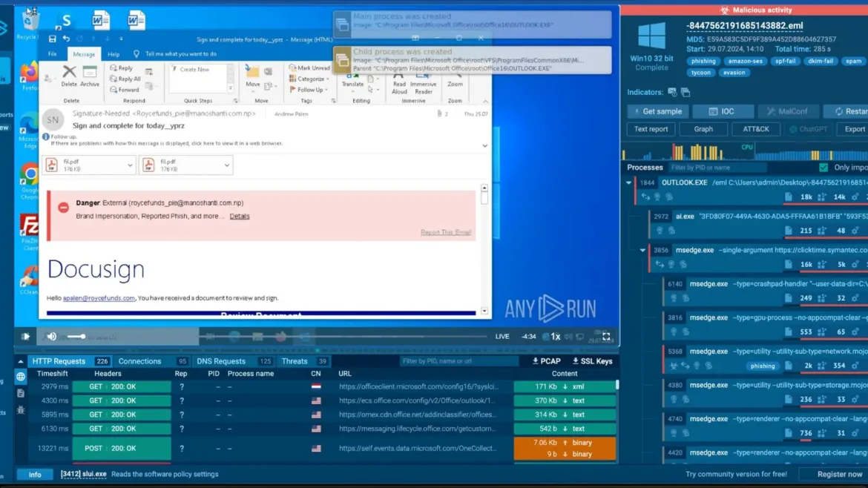868x488 pixels.
Task: Enable the Only important processes checkbox
Action: coord(823,167)
